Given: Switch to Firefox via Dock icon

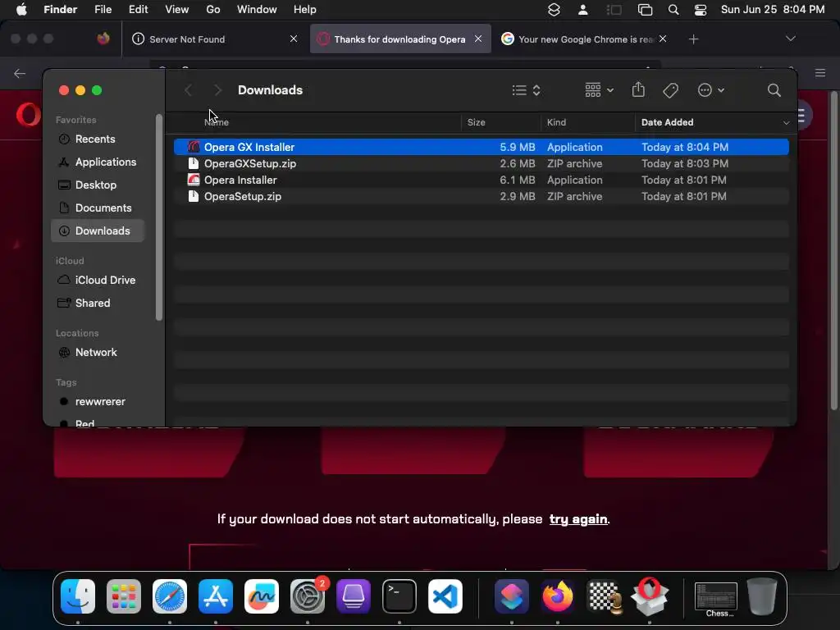Looking at the screenshot, I should click(x=558, y=596).
